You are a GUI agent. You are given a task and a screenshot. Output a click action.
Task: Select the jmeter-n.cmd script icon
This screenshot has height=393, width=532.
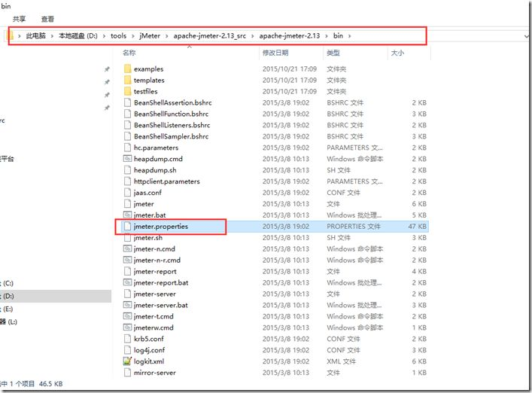click(127, 248)
